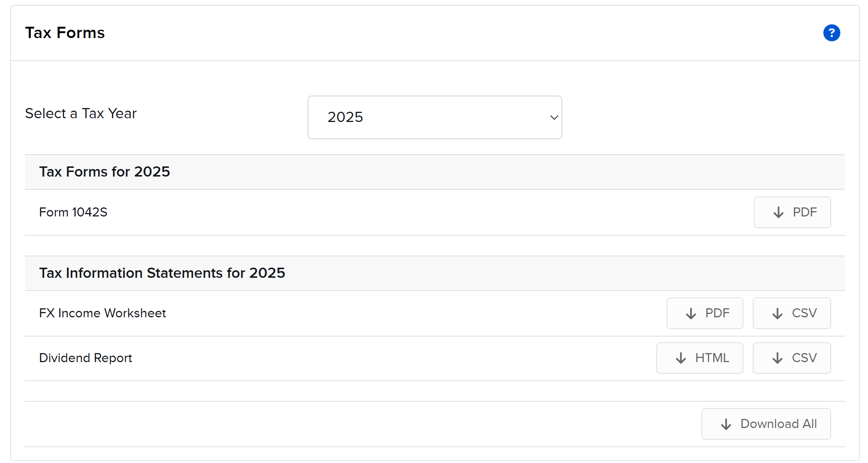Click the arrow icon on FX Income Worksheet PDF

tap(691, 313)
